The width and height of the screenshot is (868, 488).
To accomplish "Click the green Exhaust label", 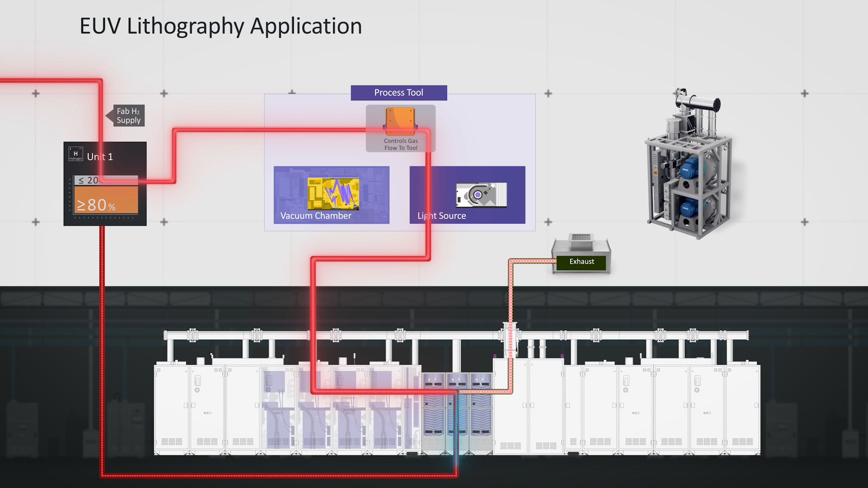I will point(581,262).
